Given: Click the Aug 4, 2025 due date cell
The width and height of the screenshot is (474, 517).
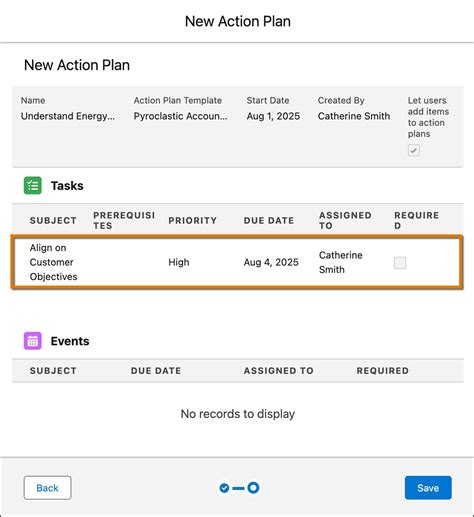Looking at the screenshot, I should click(271, 262).
